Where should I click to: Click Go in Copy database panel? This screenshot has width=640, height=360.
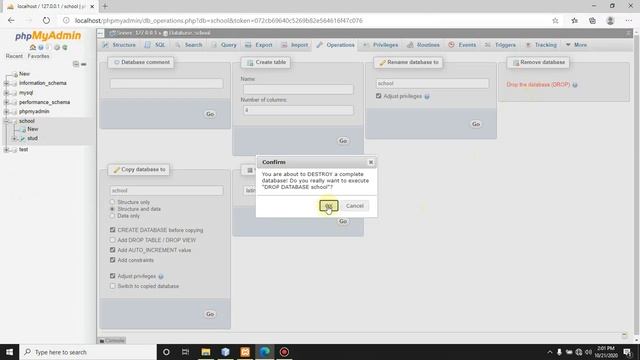(x=210, y=314)
